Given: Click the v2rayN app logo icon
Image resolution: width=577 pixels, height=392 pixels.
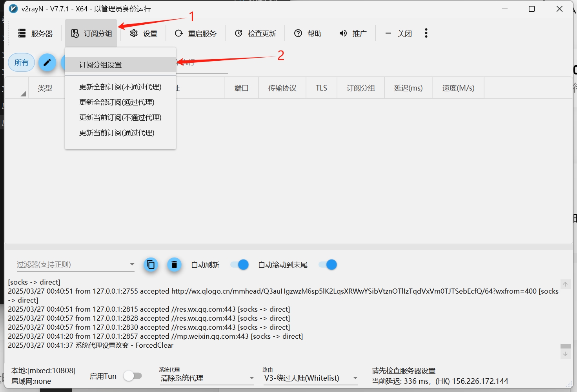Looking at the screenshot, I should (13, 9).
